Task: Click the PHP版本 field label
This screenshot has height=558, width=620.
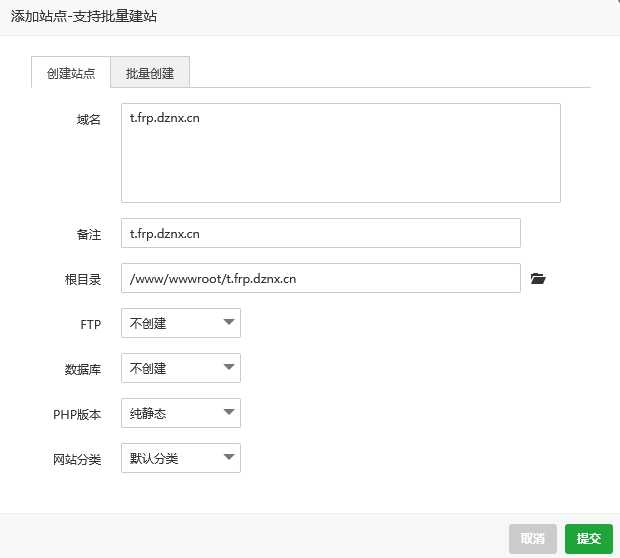Action: 77,414
